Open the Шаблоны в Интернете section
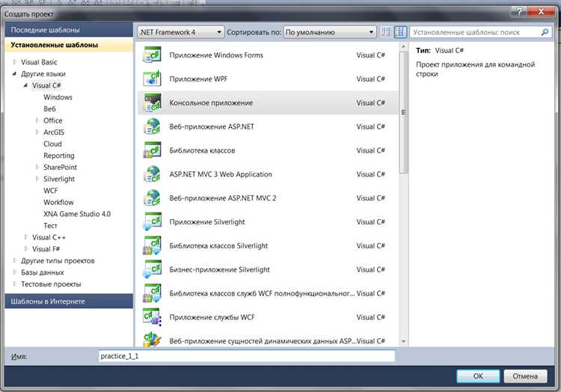 point(69,301)
